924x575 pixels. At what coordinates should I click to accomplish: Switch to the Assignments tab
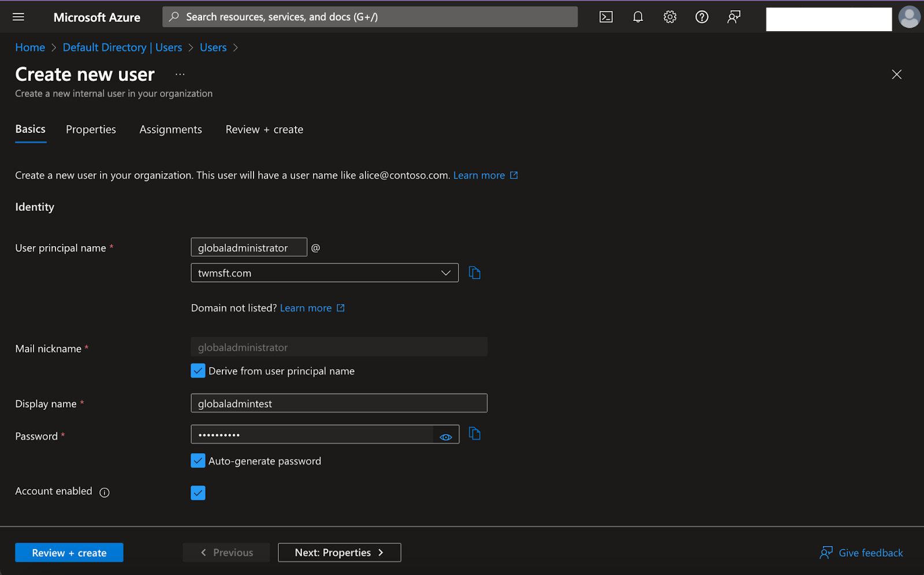coord(171,129)
